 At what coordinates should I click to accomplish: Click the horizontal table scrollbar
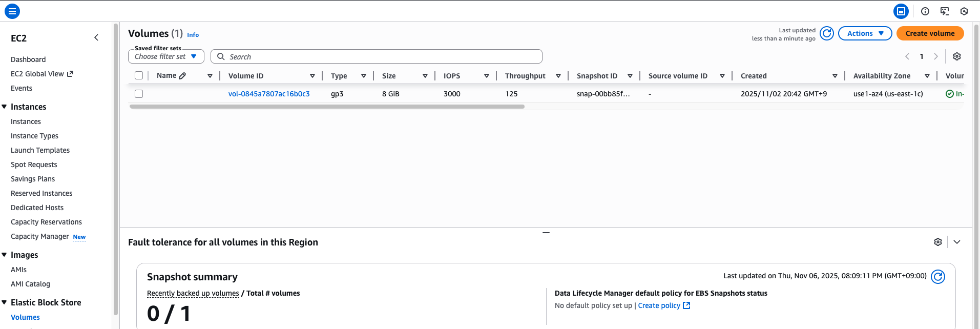pyautogui.click(x=327, y=107)
